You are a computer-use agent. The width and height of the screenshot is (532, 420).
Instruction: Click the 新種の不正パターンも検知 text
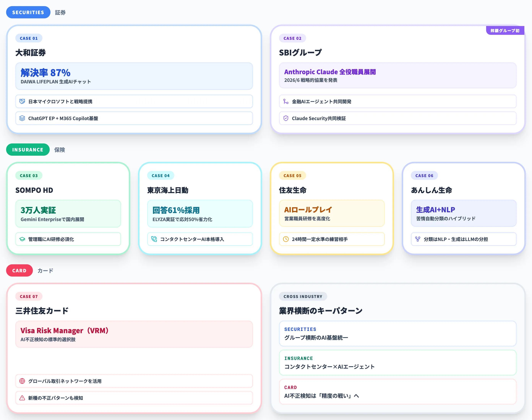[x=56, y=398]
